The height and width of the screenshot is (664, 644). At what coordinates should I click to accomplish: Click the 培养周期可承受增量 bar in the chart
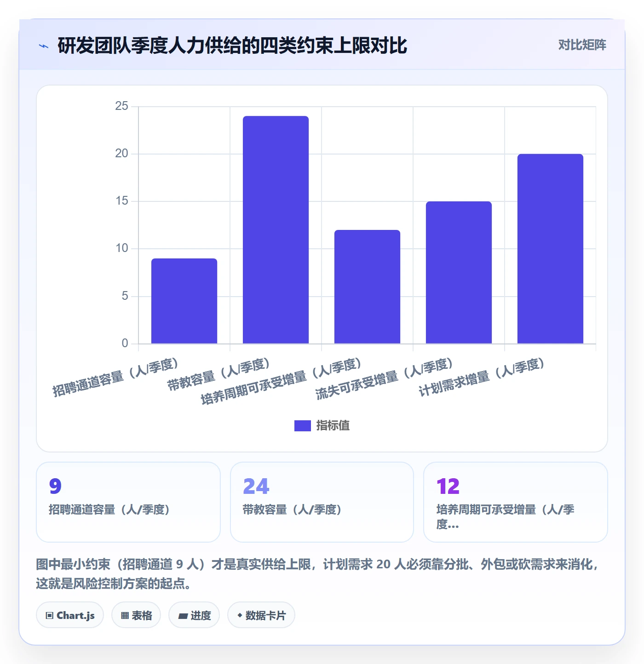coord(367,286)
